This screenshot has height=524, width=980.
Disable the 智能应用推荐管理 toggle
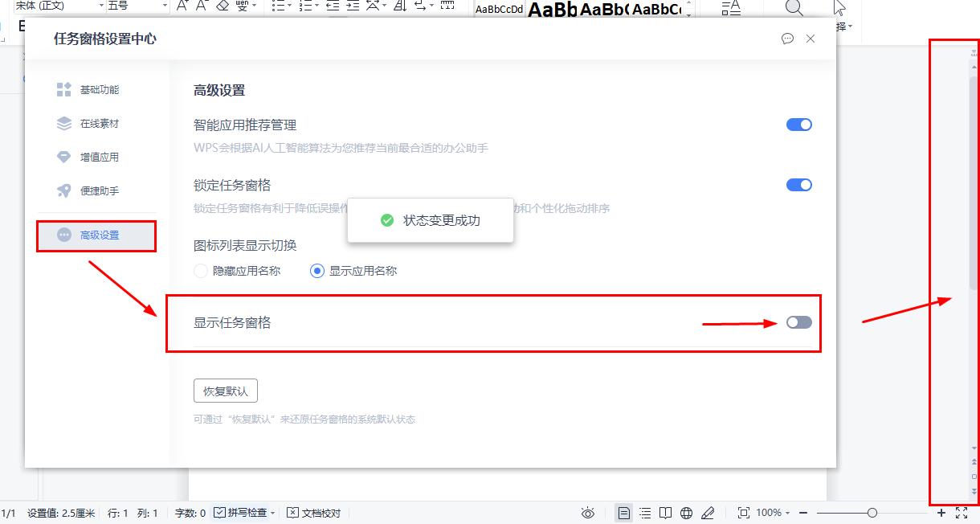coord(799,124)
